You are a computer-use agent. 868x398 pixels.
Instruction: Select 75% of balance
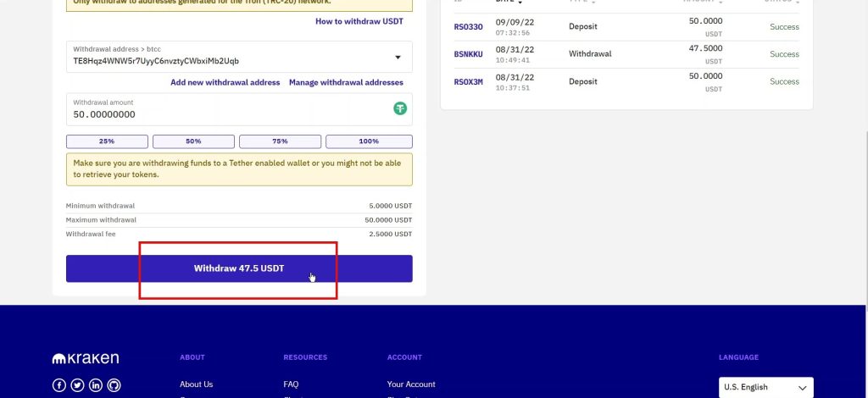coord(280,141)
